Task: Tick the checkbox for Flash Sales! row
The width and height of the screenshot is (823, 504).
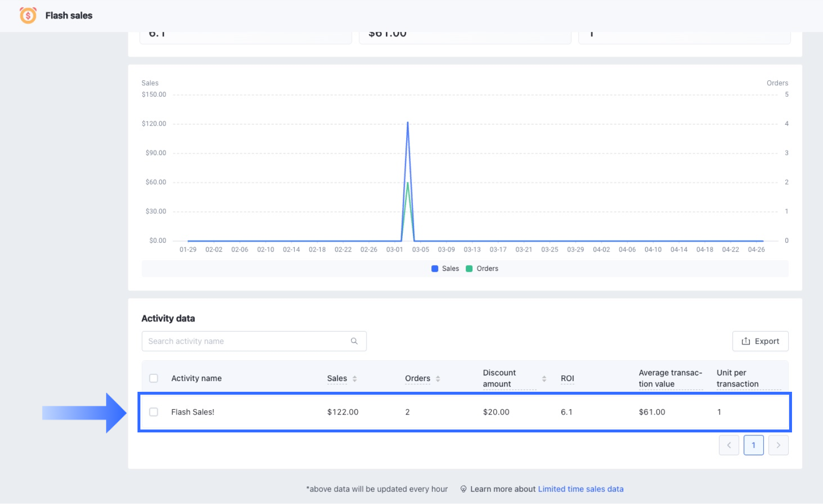Action: tap(153, 412)
